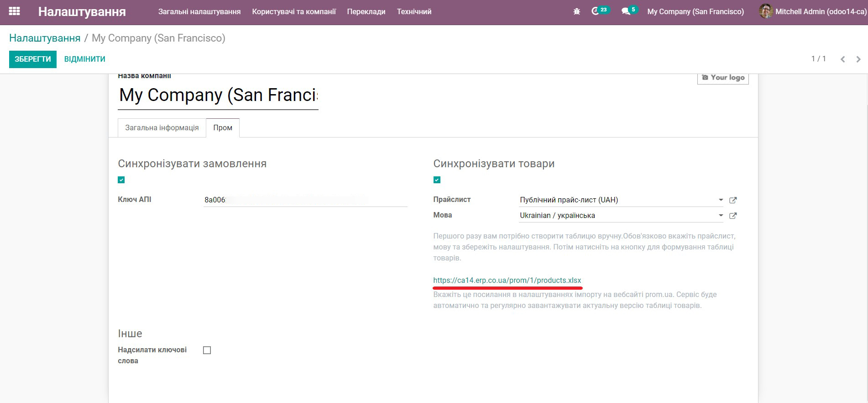Open external link for Мова field
This screenshot has height=403, width=868.
click(x=733, y=216)
